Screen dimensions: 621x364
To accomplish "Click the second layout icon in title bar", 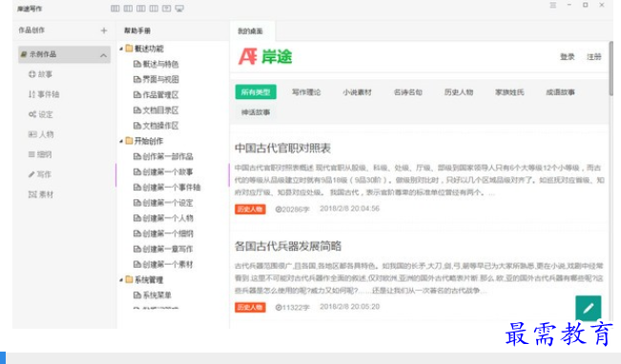I will [128, 9].
